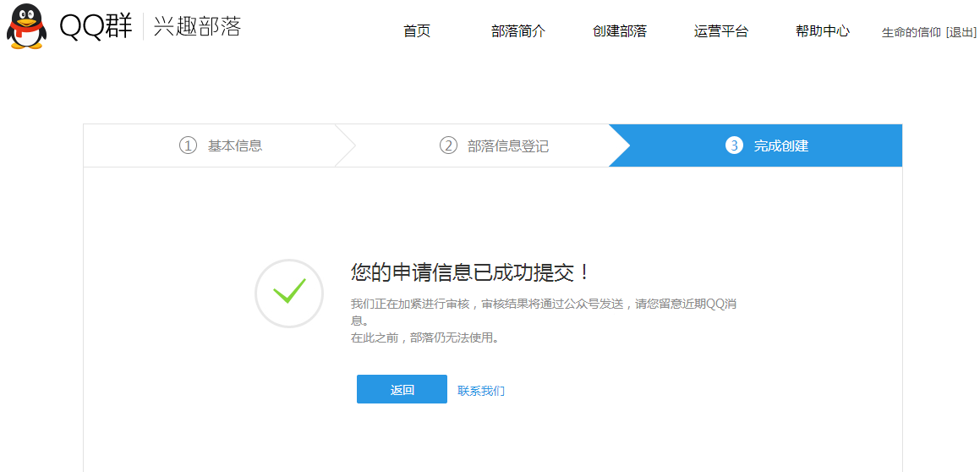Click the QQ penguin logo
980x472 pixels.
tap(27, 26)
